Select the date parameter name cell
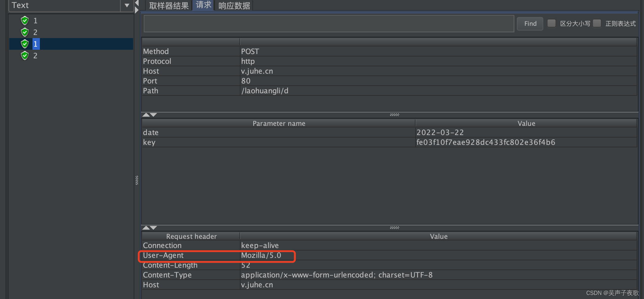This screenshot has height=299, width=644. [278, 132]
